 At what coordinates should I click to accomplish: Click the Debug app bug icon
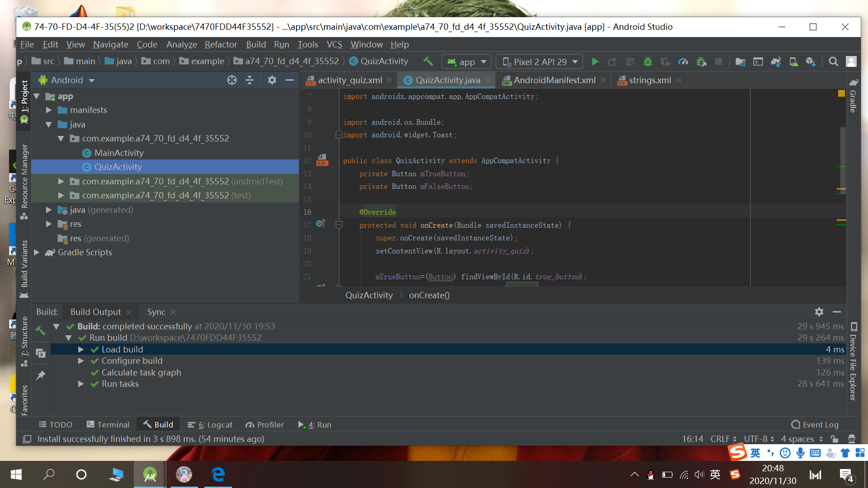point(648,62)
